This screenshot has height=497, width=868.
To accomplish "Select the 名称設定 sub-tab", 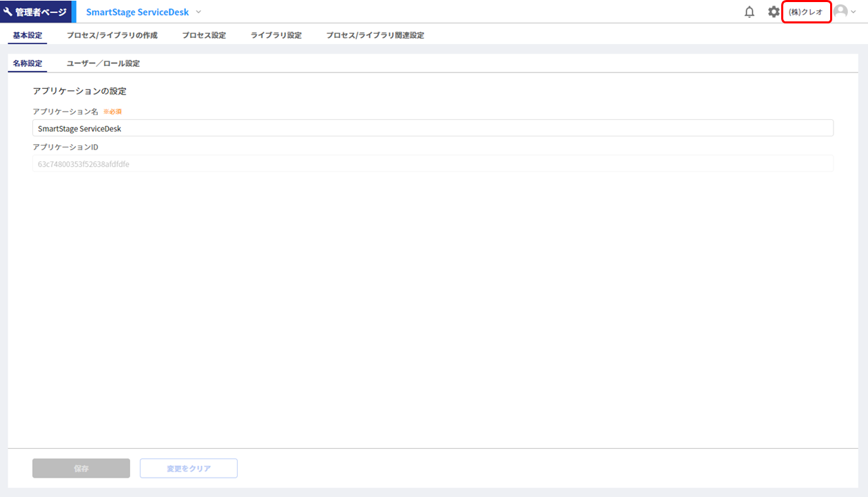I will point(28,63).
